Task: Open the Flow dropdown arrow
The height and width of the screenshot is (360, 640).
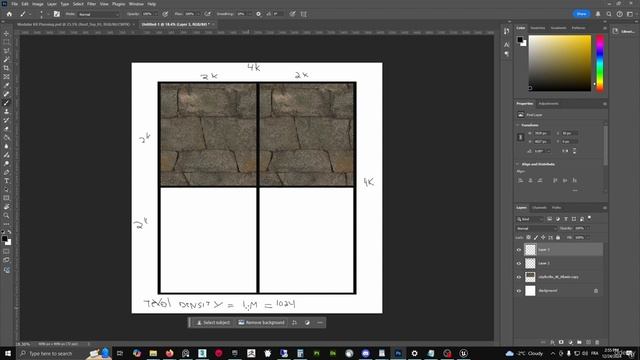Action: click(x=198, y=14)
